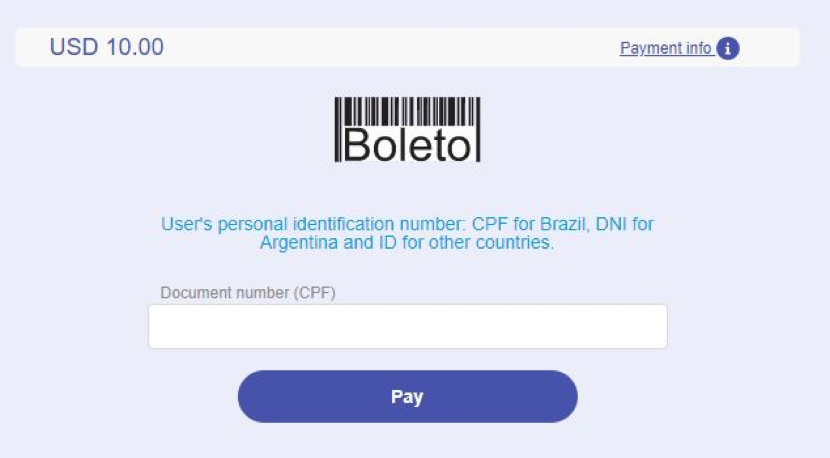Image resolution: width=830 pixels, height=458 pixels.
Task: Click the word Boleto in the logo
Action: pos(407,145)
